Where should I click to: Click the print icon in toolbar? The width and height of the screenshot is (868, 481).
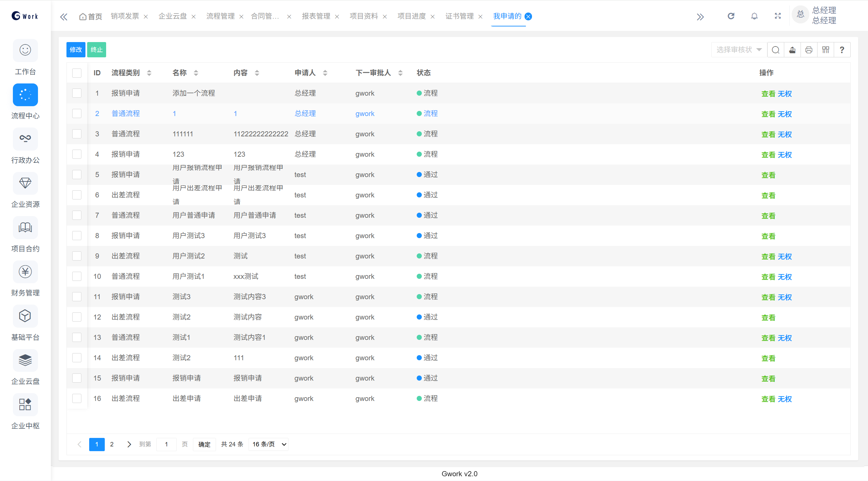click(x=809, y=50)
